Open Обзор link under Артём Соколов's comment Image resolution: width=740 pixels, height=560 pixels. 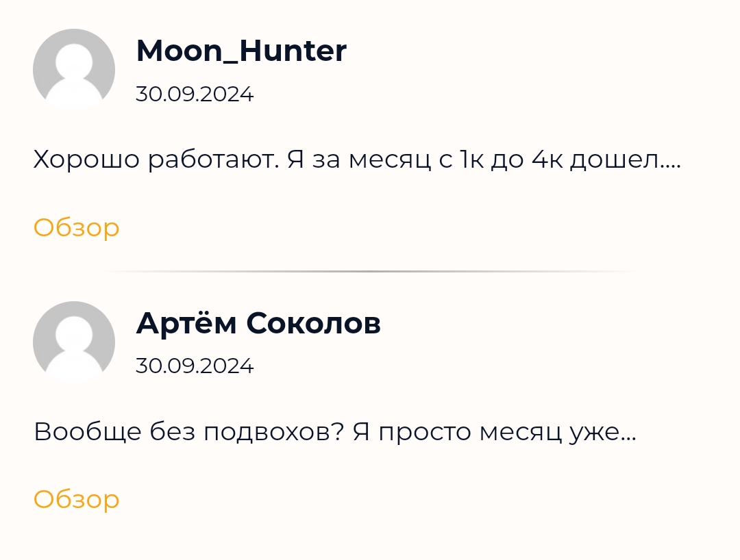pos(77,499)
